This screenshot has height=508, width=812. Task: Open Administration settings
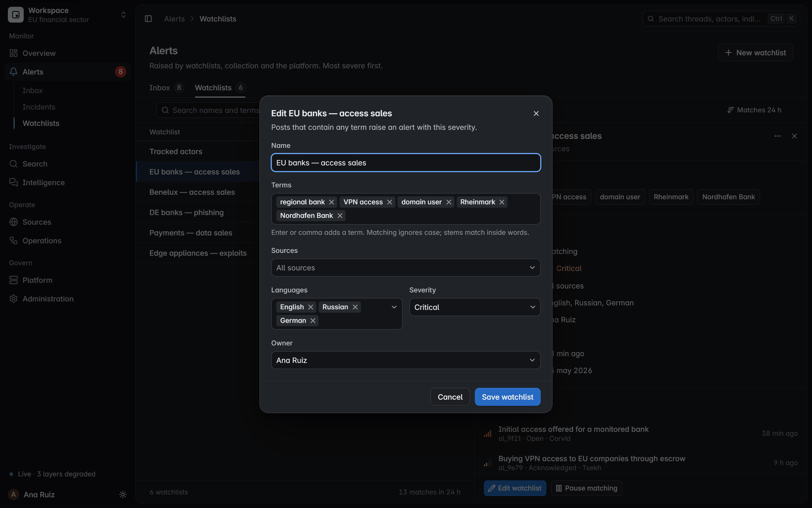67,299
